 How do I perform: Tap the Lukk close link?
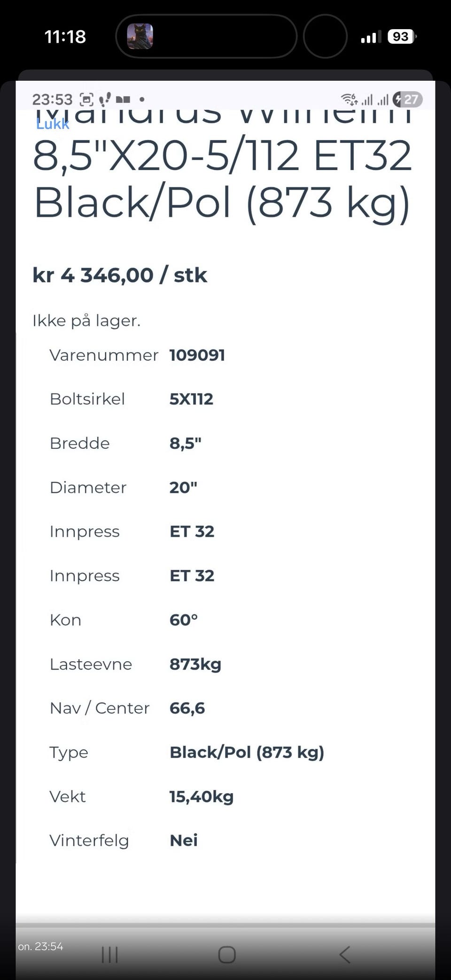53,124
